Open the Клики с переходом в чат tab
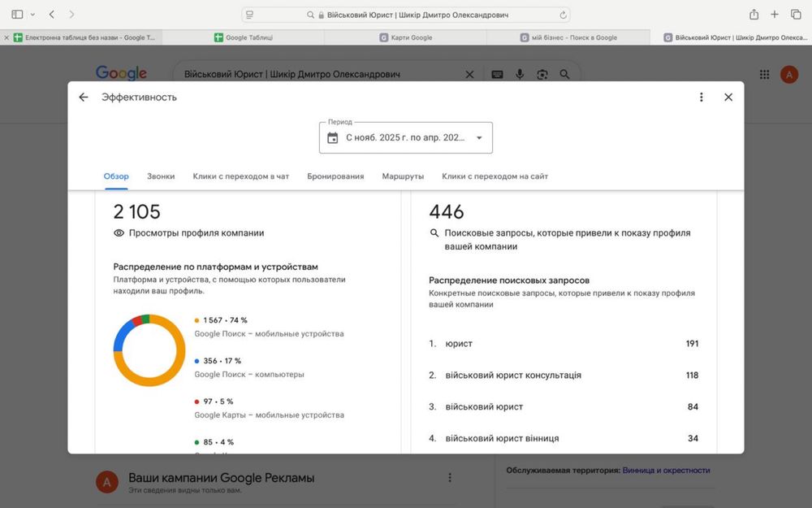 (x=241, y=176)
